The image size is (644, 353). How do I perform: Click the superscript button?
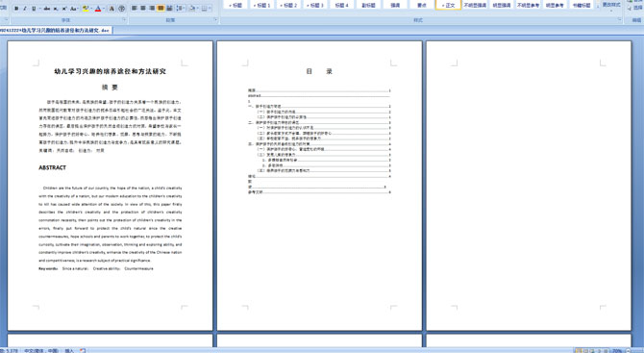coord(64,9)
